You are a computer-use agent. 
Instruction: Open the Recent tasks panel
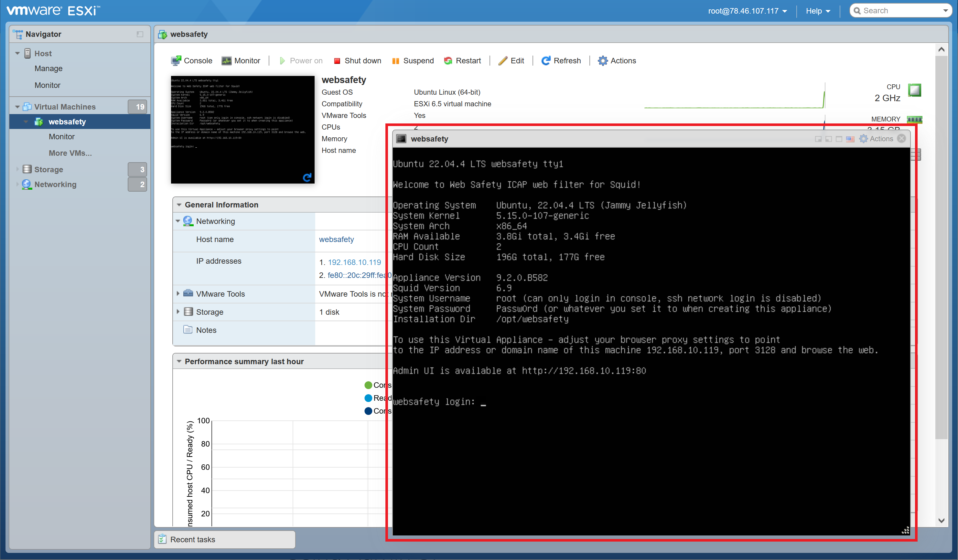(224, 540)
